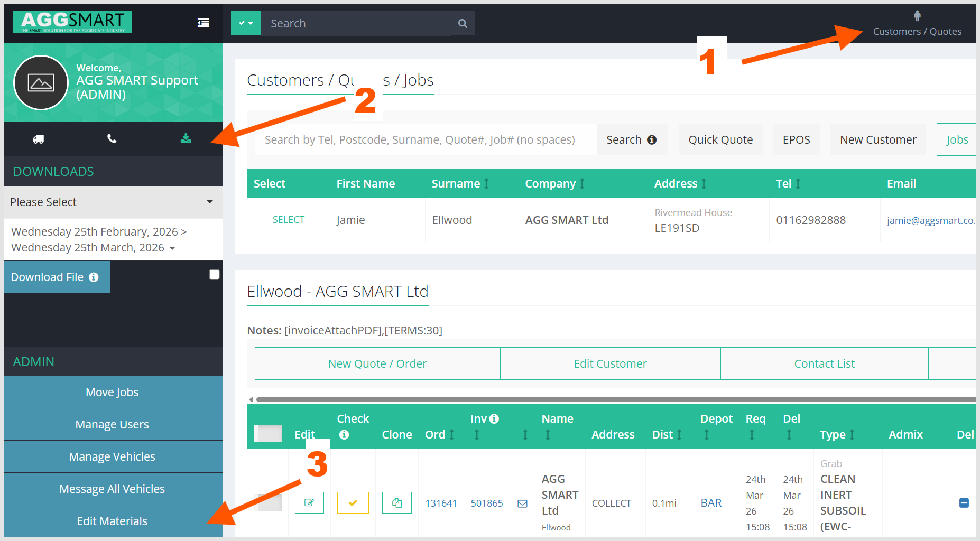Click the AGGSMART logo
Image resolution: width=980 pixels, height=541 pixels.
[73, 22]
